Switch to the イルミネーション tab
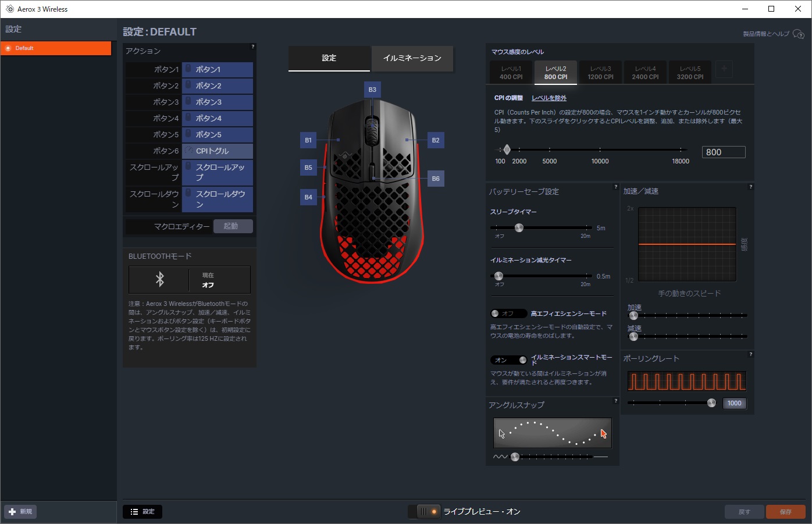812x524 pixels. click(x=412, y=58)
